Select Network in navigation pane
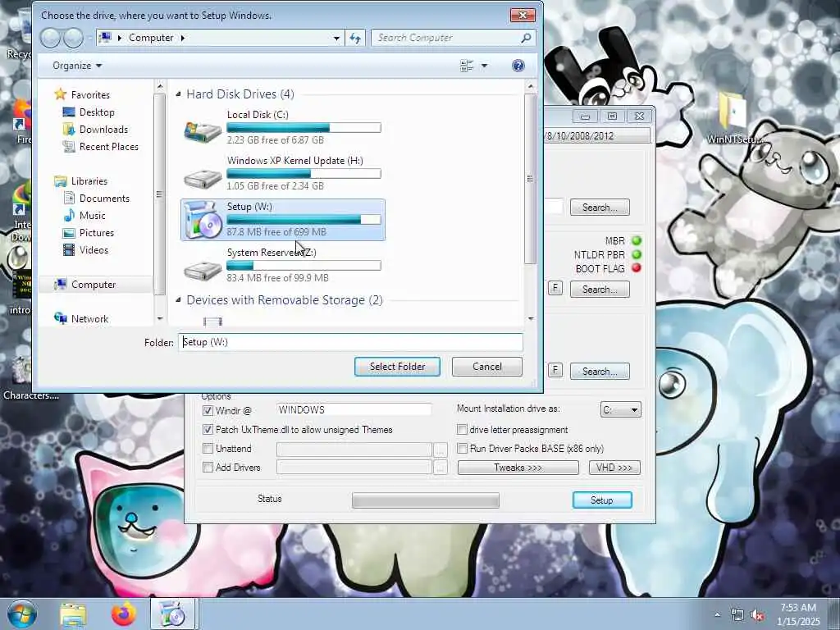Screen dimensions: 840x630 coord(89,319)
